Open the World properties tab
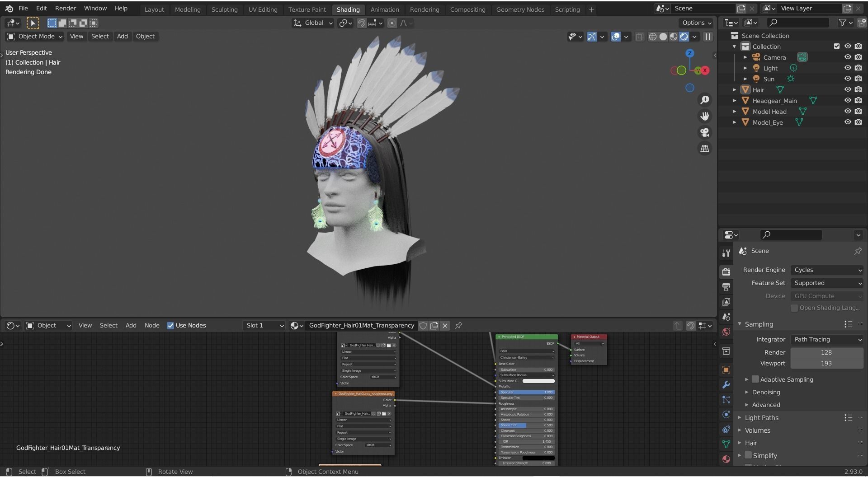Screen dimensions: 868x477 (x=726, y=332)
